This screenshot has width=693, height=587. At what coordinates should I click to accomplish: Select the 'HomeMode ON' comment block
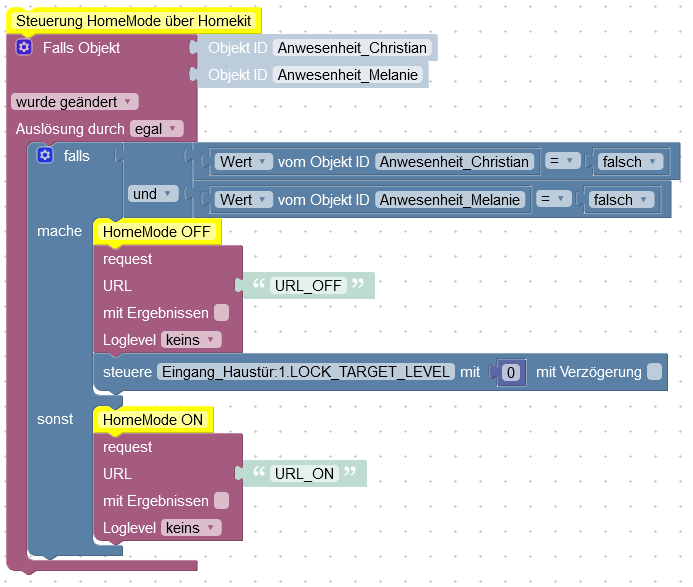[153, 419]
